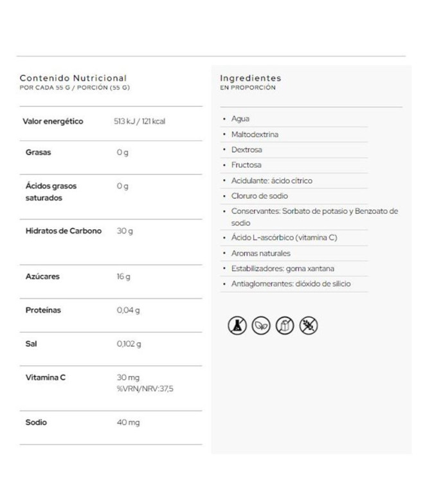
Task: Click the Aromas naturales ingredient
Action: coord(260,253)
